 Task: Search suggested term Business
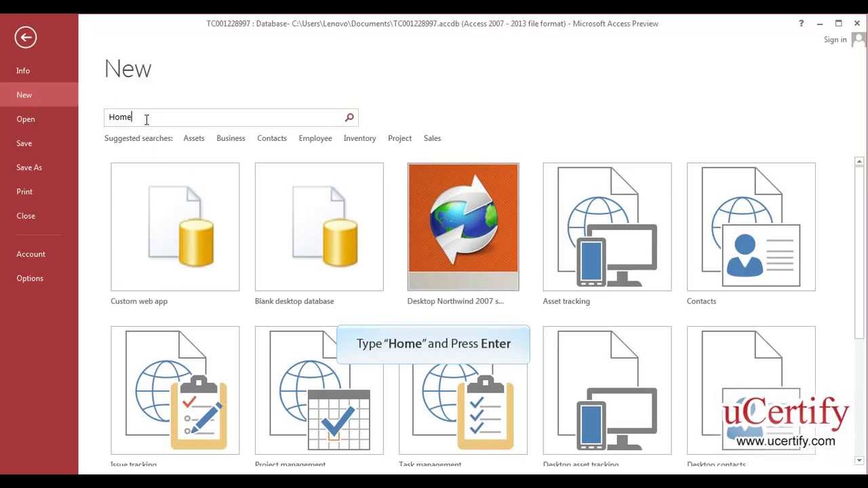pyautogui.click(x=231, y=138)
